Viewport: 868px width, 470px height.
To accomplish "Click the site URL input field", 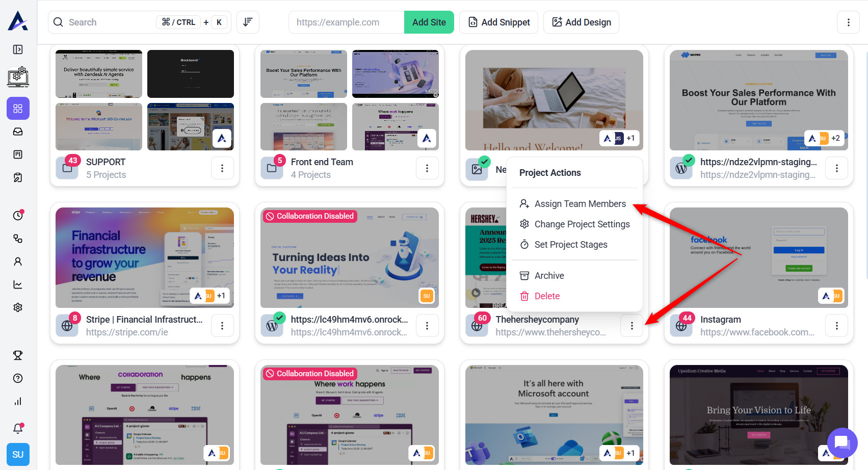I will (x=347, y=22).
